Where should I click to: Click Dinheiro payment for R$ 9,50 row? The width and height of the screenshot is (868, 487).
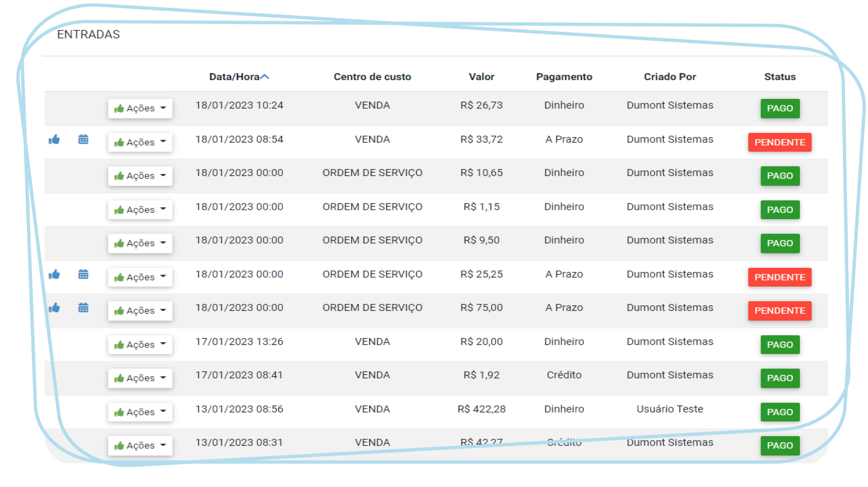point(564,240)
